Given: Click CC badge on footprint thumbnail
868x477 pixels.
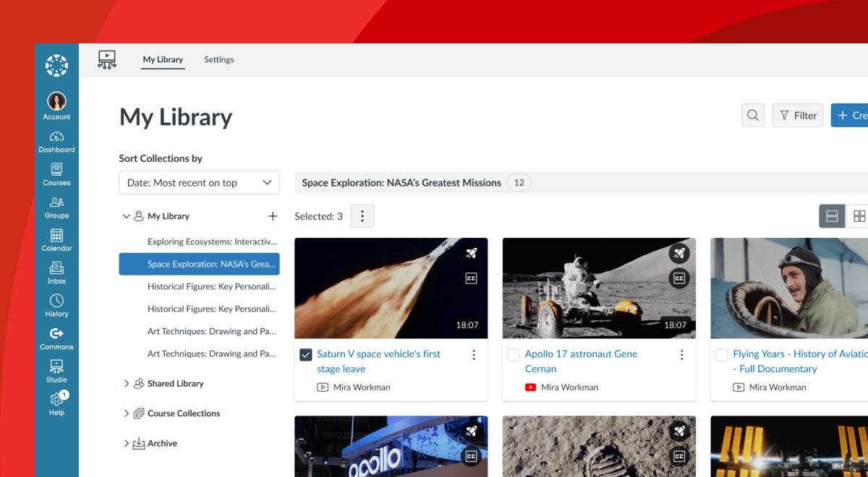Looking at the screenshot, I should [x=678, y=456].
